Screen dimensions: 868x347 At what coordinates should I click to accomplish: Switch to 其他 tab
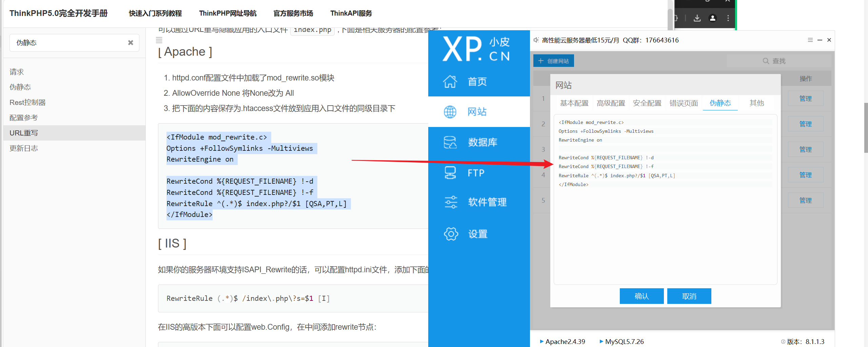coord(756,103)
